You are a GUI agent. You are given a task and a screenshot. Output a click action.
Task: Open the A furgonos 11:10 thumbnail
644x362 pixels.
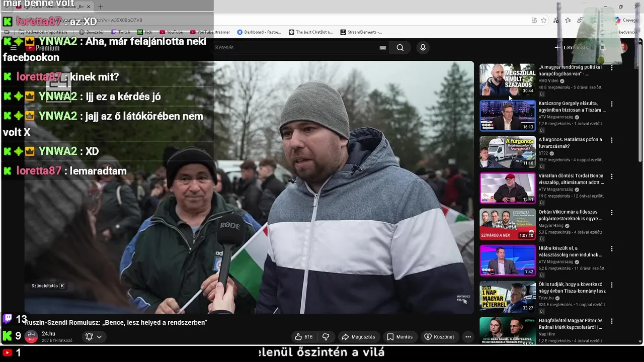coord(508,152)
